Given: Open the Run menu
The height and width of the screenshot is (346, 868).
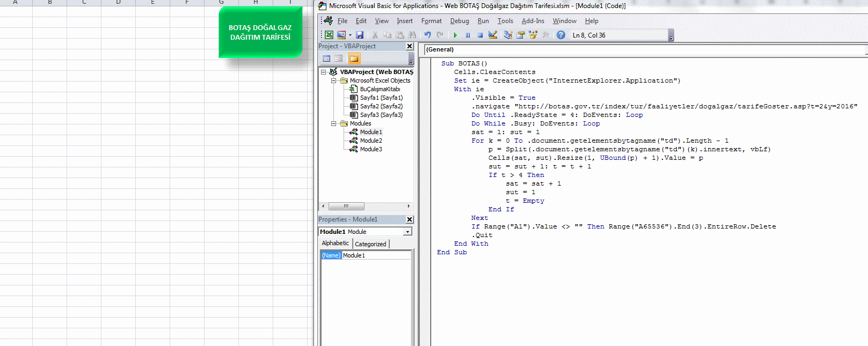Looking at the screenshot, I should pos(483,21).
